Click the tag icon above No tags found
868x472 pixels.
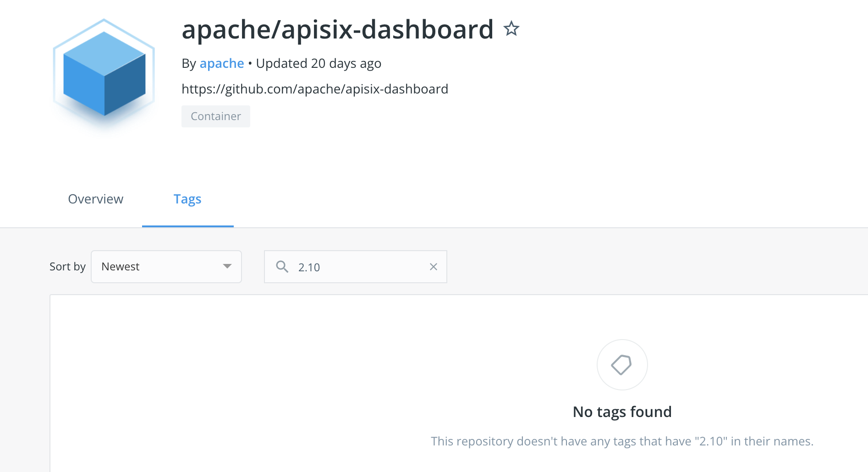622,365
